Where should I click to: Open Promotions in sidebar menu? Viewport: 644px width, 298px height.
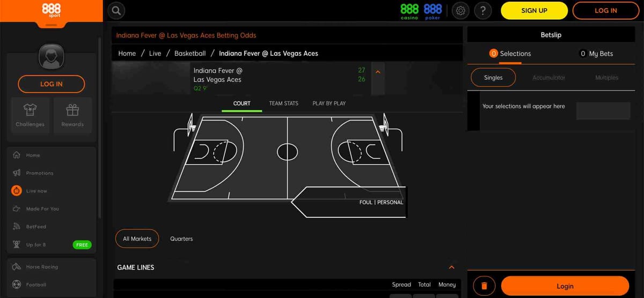40,173
